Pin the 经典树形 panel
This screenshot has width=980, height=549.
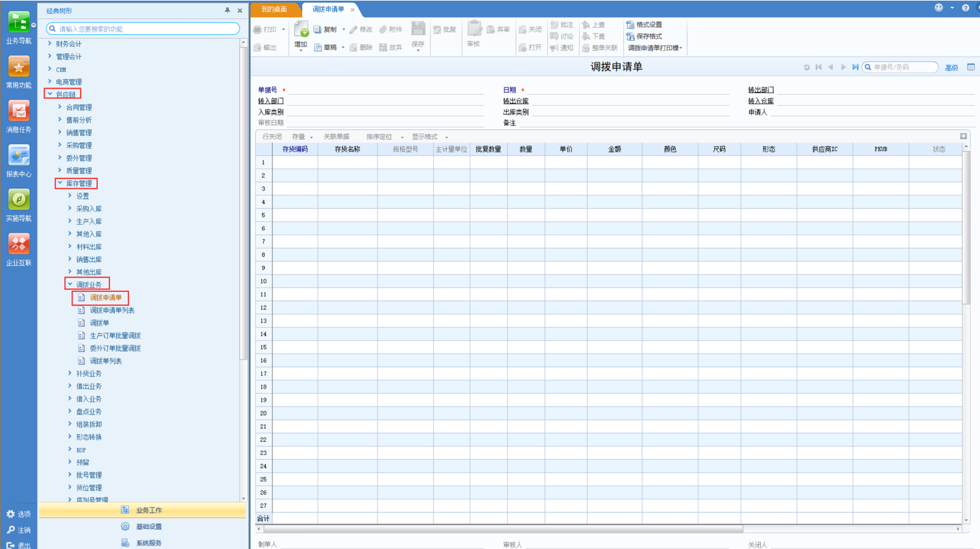coord(227,10)
